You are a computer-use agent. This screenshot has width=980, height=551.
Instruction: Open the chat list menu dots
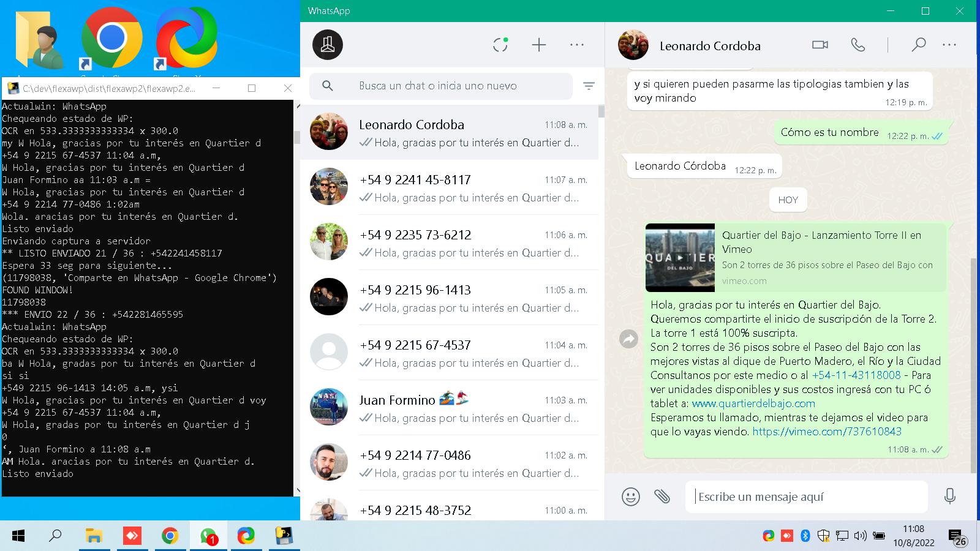pyautogui.click(x=577, y=45)
